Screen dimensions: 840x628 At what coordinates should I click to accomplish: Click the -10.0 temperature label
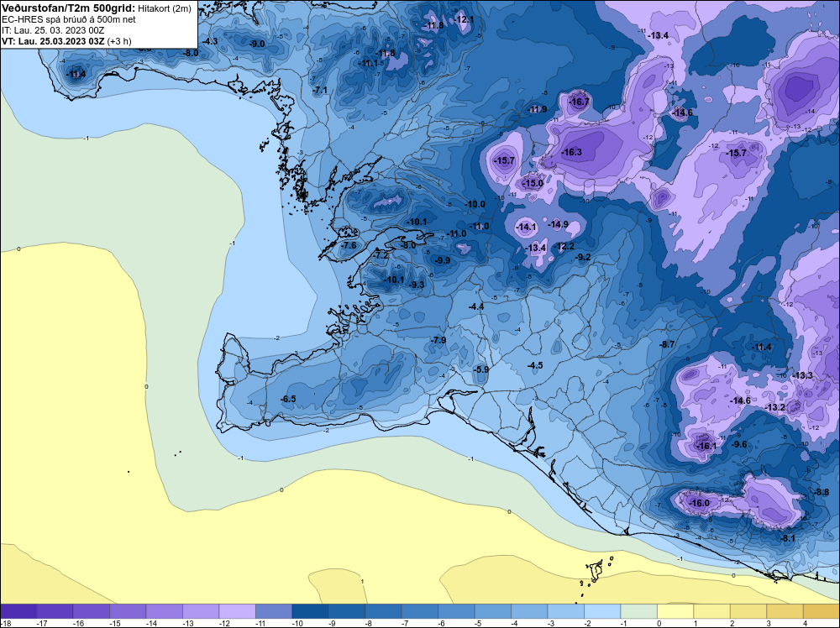tap(475, 204)
